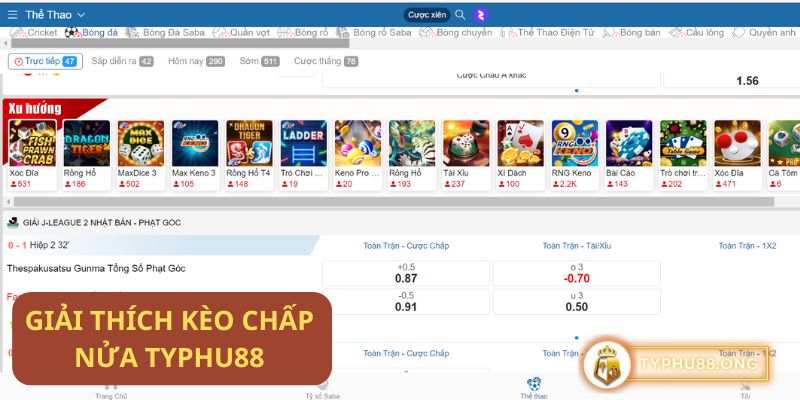Viewport: 800px width, 400px height.
Task: Click the u 3 under odds 0.50
Action: coord(576,301)
